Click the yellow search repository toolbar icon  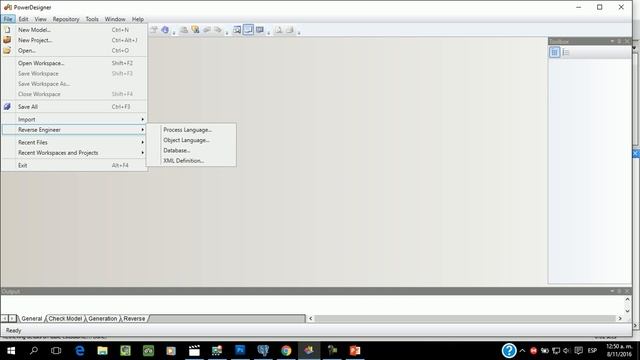coord(196,30)
